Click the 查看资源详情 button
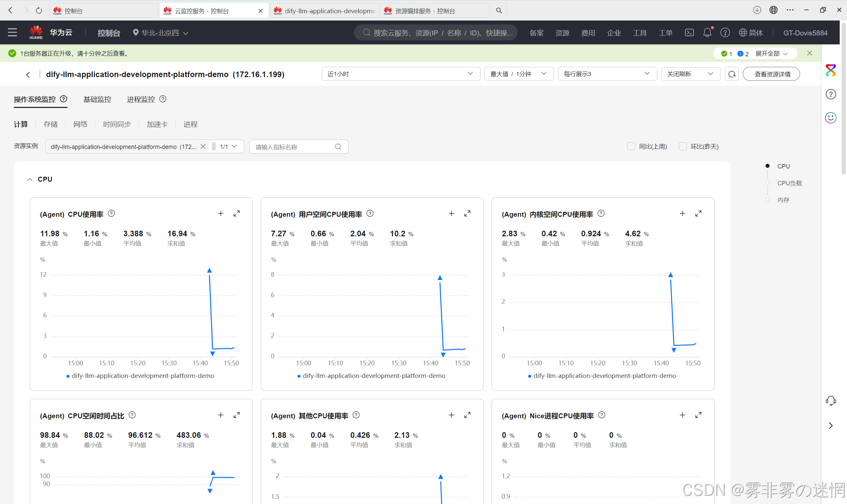The image size is (847, 504). click(x=772, y=74)
